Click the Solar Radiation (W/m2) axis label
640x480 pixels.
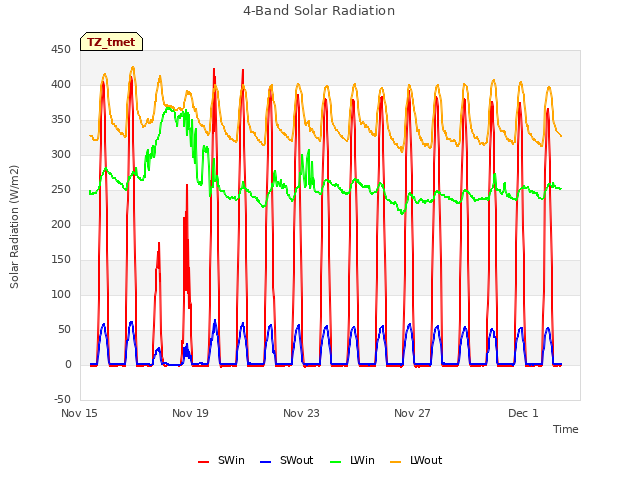tap(14, 227)
